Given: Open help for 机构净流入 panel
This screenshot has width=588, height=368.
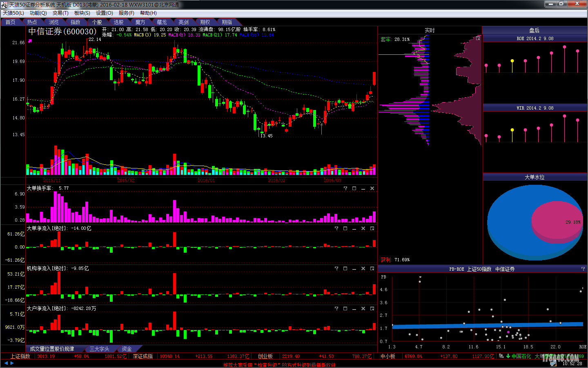Looking at the screenshot, I should (x=336, y=269).
